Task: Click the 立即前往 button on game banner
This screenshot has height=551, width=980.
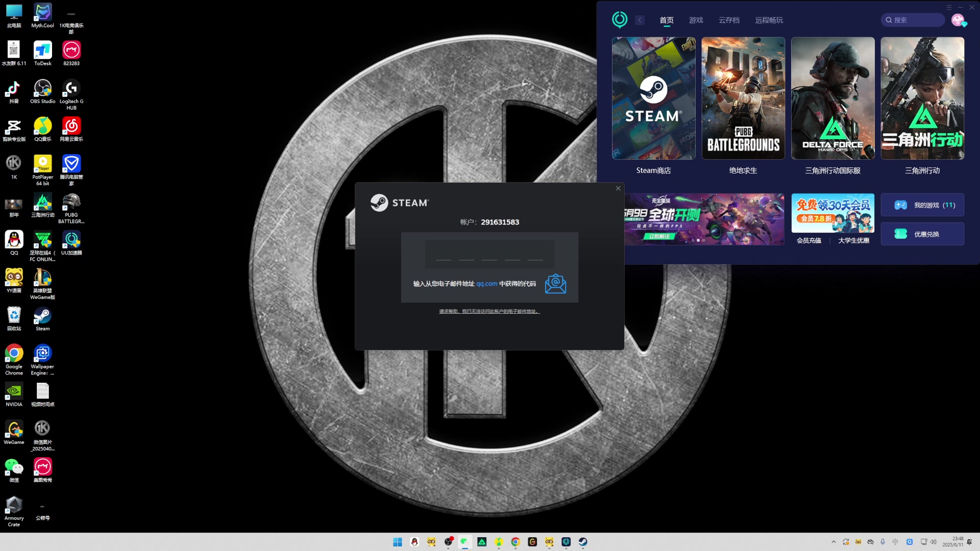Action: [x=659, y=236]
